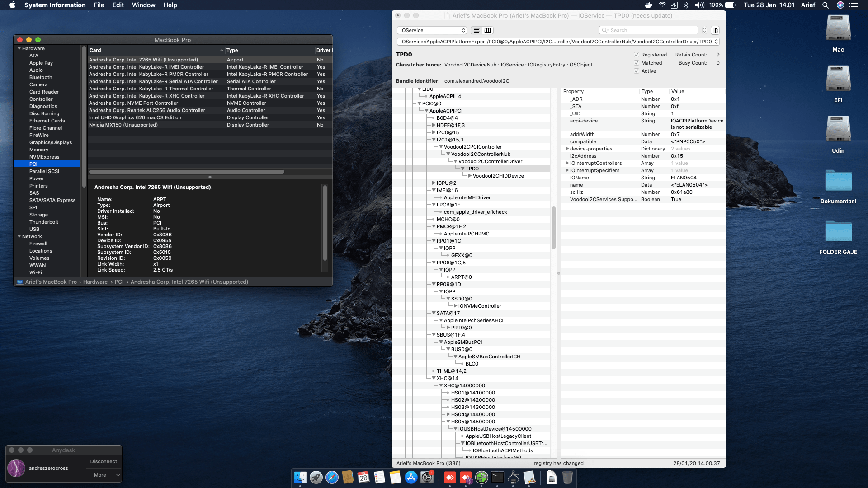The width and height of the screenshot is (868, 488).
Task: Open Wi-Fi status menu bar icon
Action: tap(662, 5)
